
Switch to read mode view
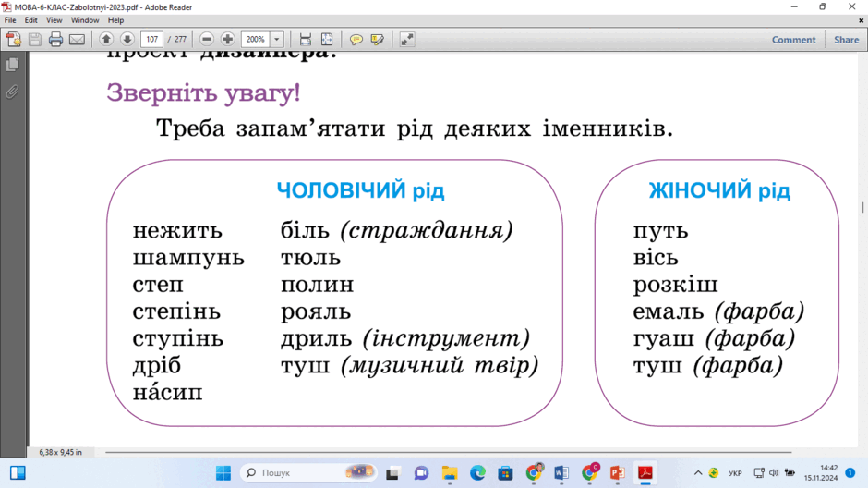pyautogui.click(x=407, y=40)
